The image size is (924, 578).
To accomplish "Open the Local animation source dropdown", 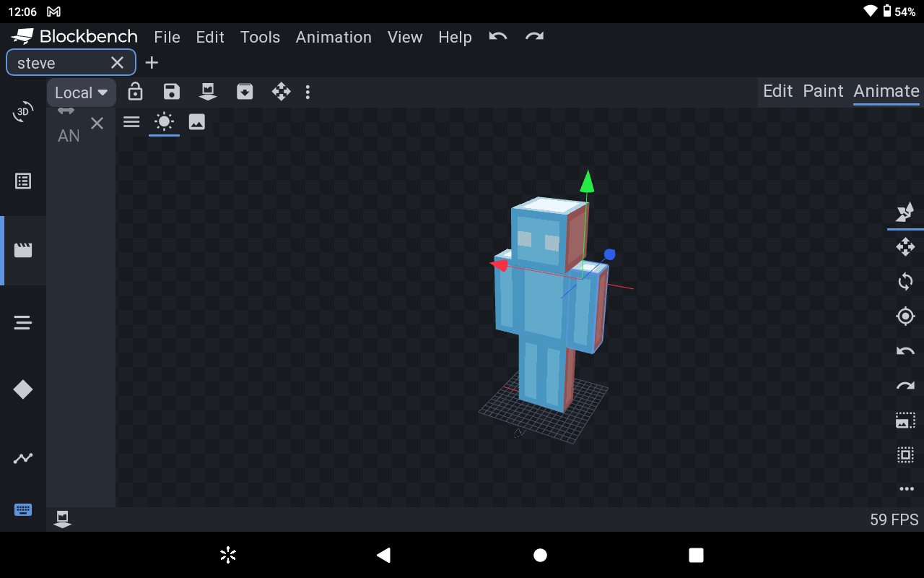I will pos(81,92).
